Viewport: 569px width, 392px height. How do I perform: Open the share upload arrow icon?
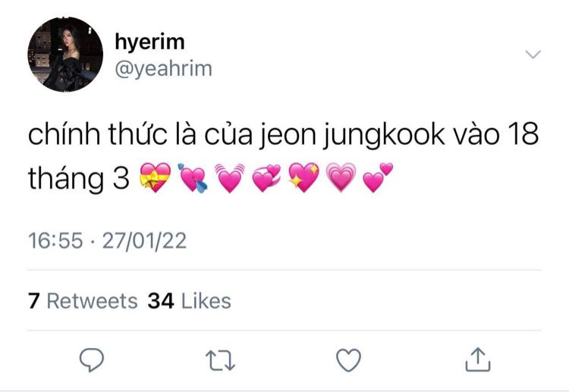coord(478,359)
